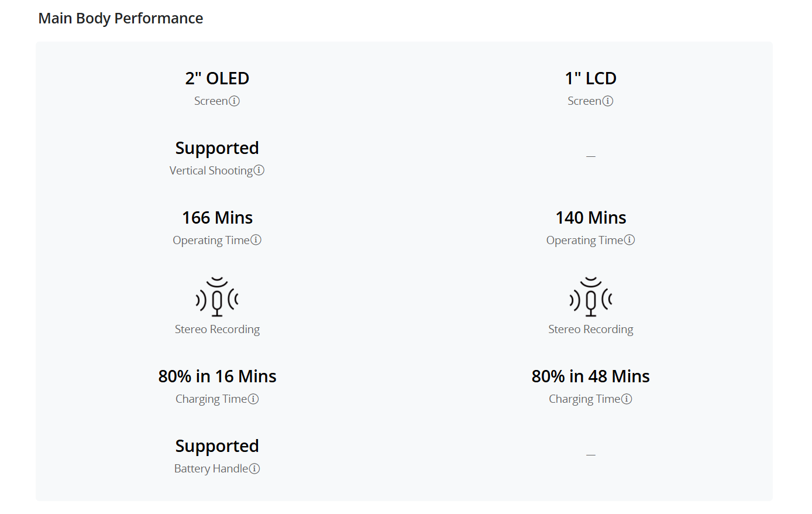This screenshot has width=812, height=514.
Task: Click info icon for 80% in 16 Mins Charging Time
Action: [x=253, y=399]
